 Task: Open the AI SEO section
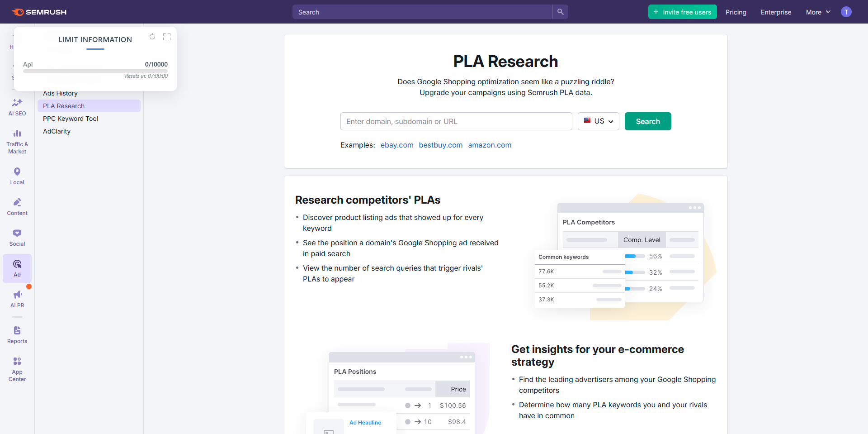click(17, 107)
